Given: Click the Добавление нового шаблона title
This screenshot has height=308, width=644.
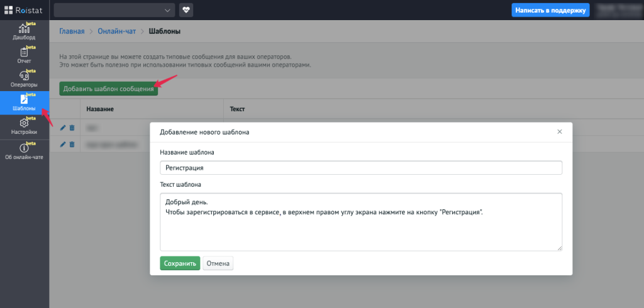Looking at the screenshot, I should coord(204,132).
